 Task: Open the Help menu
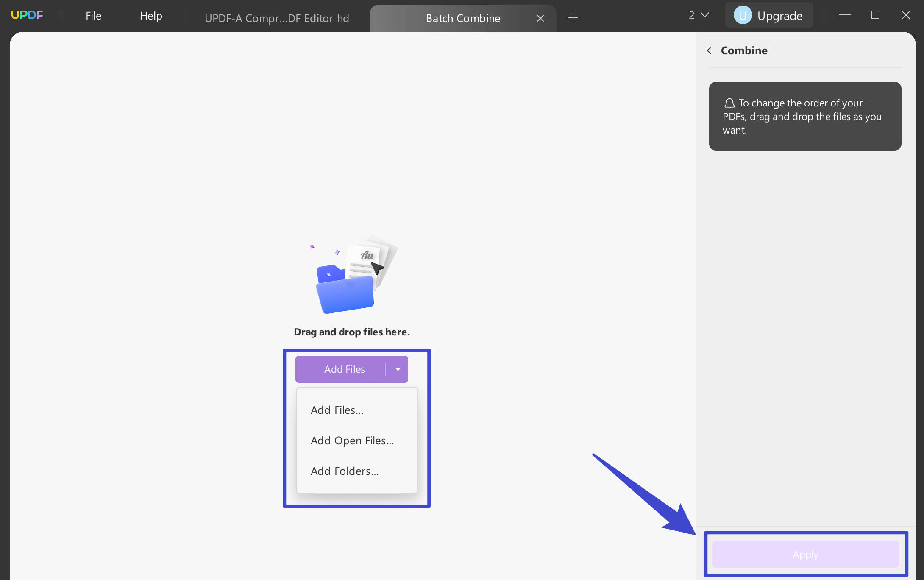tap(151, 16)
